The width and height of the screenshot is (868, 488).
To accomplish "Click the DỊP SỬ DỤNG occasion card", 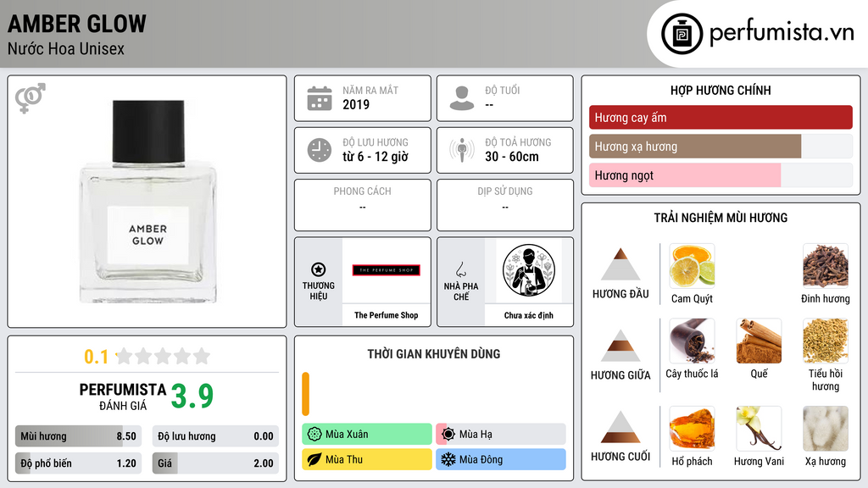I will coord(505,205).
